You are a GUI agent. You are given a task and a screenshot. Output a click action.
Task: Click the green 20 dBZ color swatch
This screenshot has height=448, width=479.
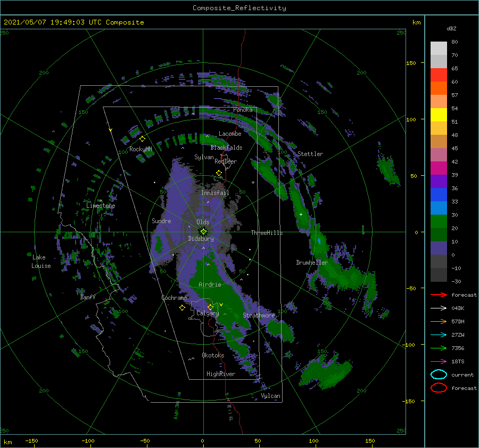click(x=439, y=222)
